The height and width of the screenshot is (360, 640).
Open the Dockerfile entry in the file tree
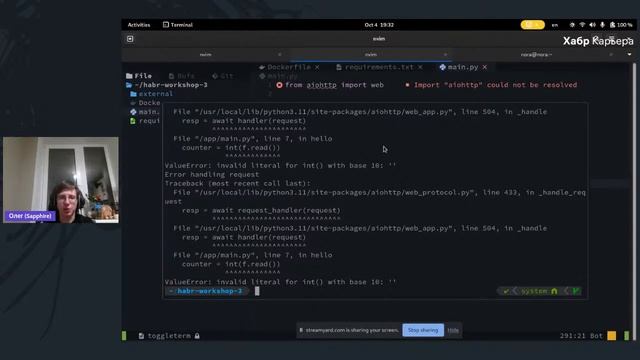(x=146, y=103)
